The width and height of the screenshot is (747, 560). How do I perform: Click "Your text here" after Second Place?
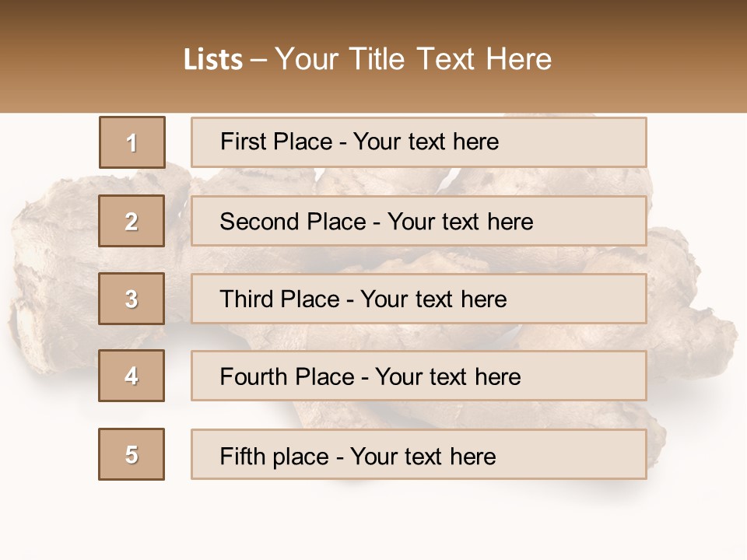(460, 222)
